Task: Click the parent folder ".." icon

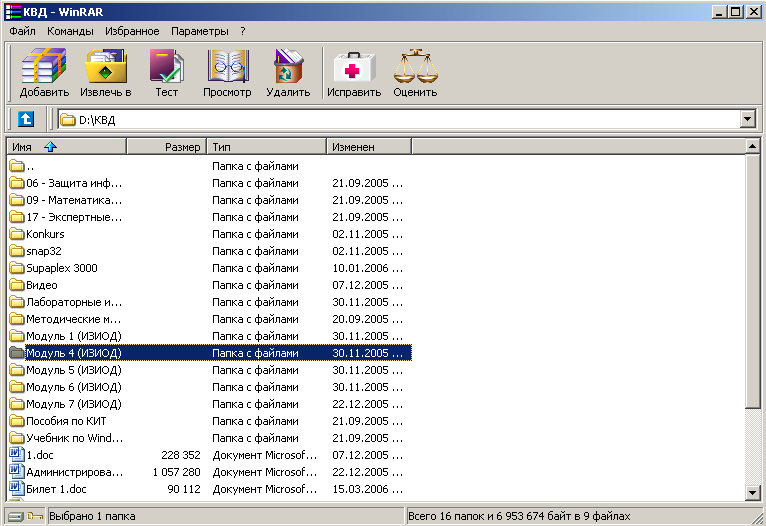Action: pyautogui.click(x=17, y=166)
